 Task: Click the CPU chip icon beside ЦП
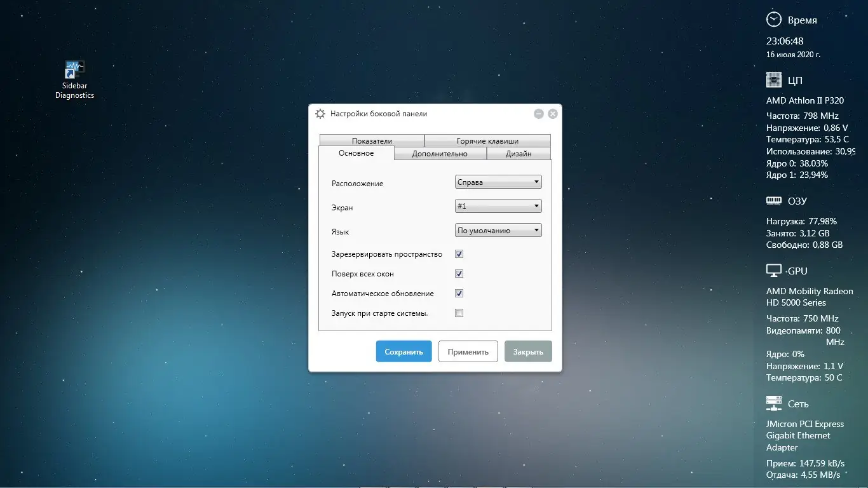coord(774,79)
